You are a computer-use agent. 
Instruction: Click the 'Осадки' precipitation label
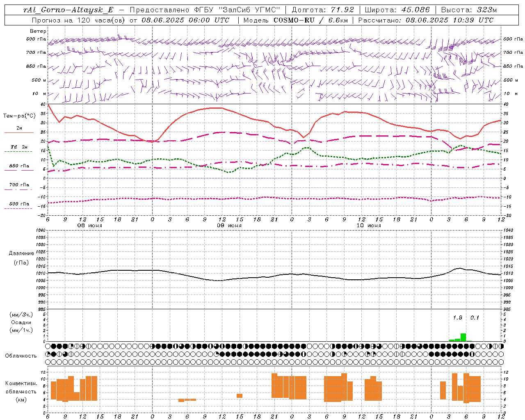[21, 322]
